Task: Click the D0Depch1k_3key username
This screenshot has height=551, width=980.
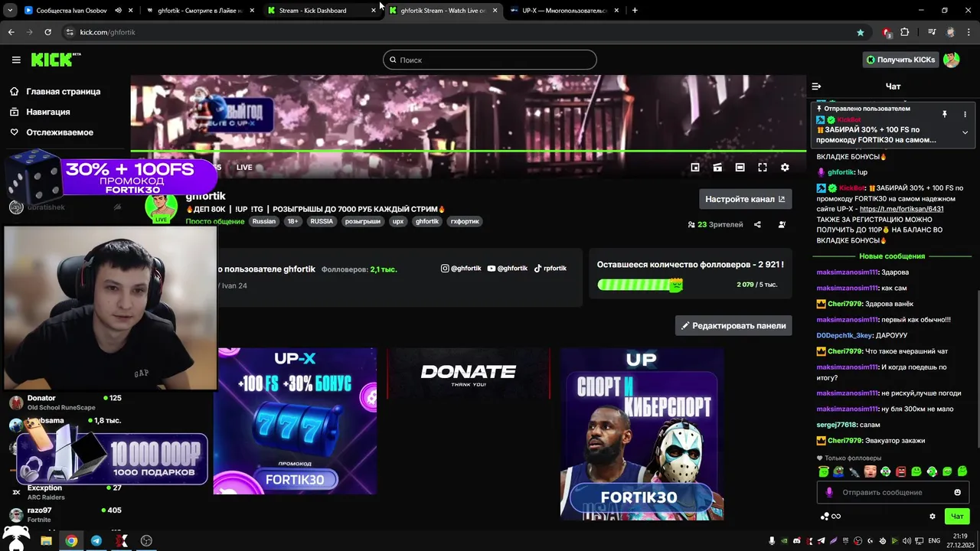Action: point(844,335)
